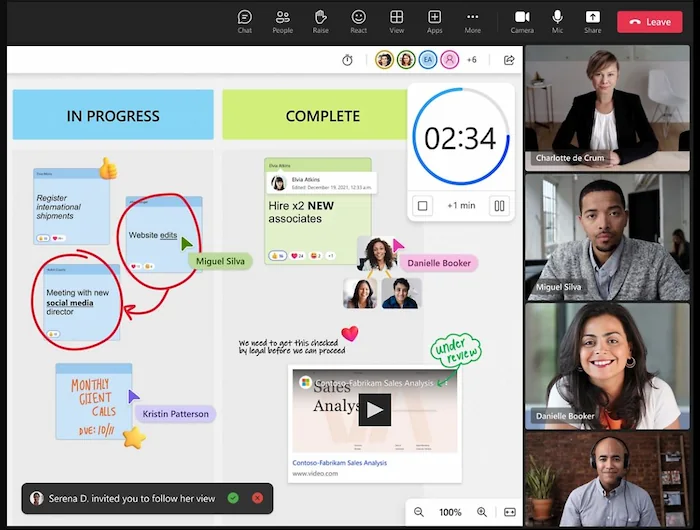Select the IN PROGRESS column header

[113, 115]
